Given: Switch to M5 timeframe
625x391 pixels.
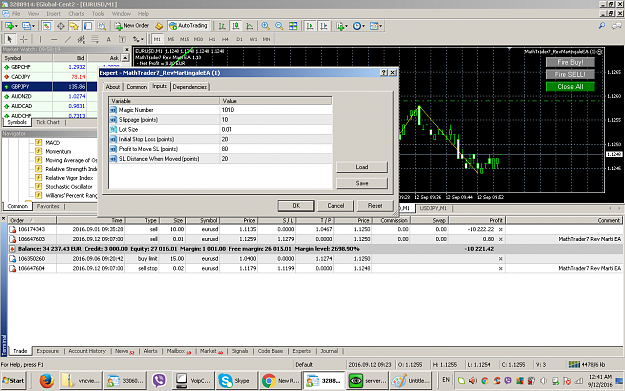Looking at the screenshot, I should 171,39.
